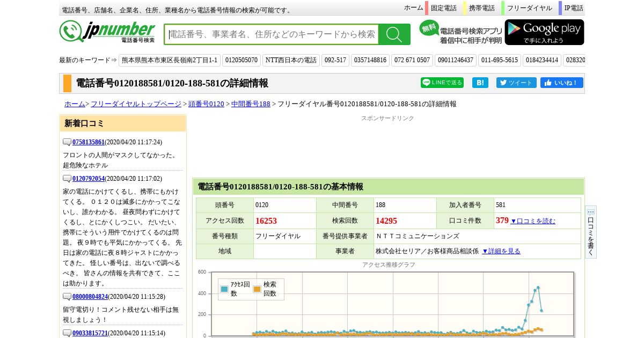Image resolution: width=644 pixels, height=338 pixels.
Task: Open the フリーダイヤル navigation tab
Action: tap(529, 8)
